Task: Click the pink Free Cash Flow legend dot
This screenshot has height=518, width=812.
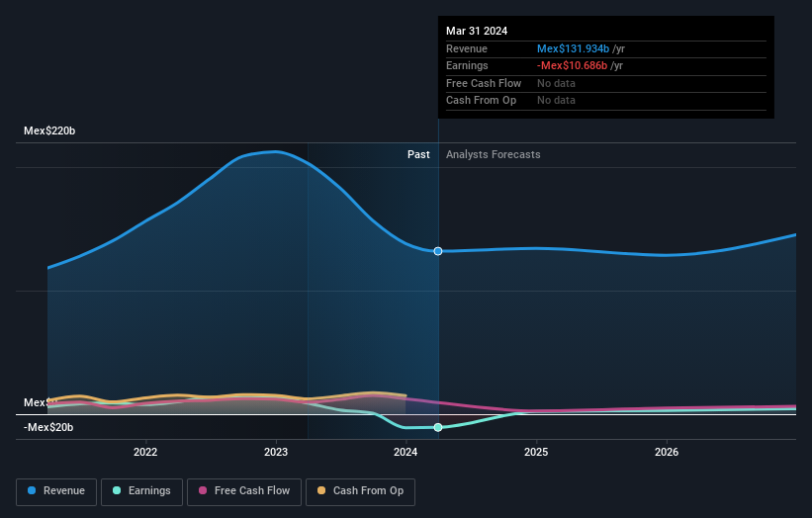Action: click(x=203, y=490)
